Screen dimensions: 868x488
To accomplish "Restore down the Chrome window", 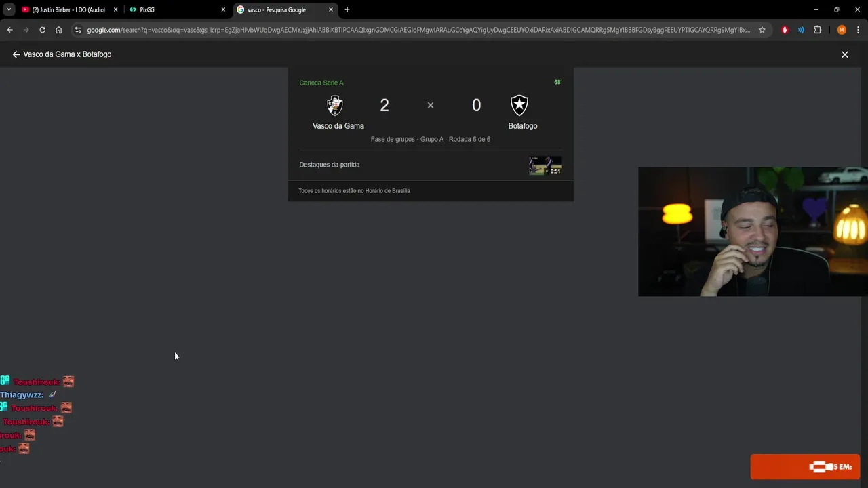I will point(836,9).
